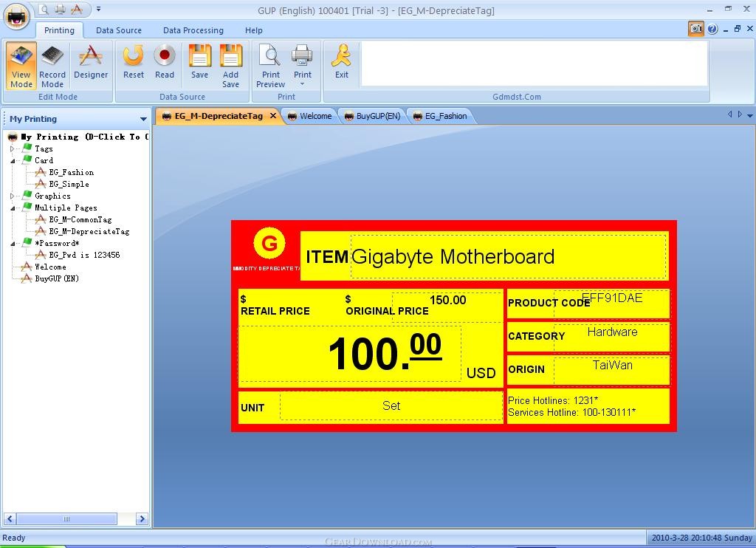Viewport: 756px width, 548px height.
Task: Click the tree panel scroll-left arrow
Action: pyautogui.click(x=9, y=519)
